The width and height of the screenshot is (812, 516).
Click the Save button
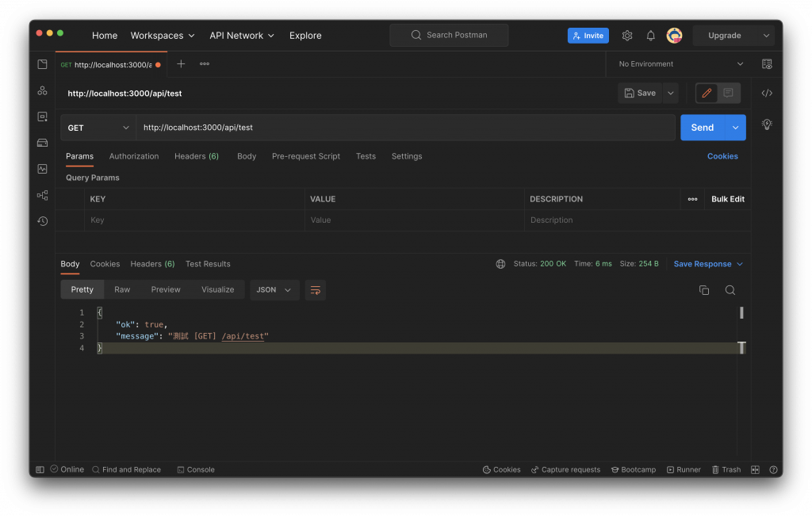(x=641, y=94)
